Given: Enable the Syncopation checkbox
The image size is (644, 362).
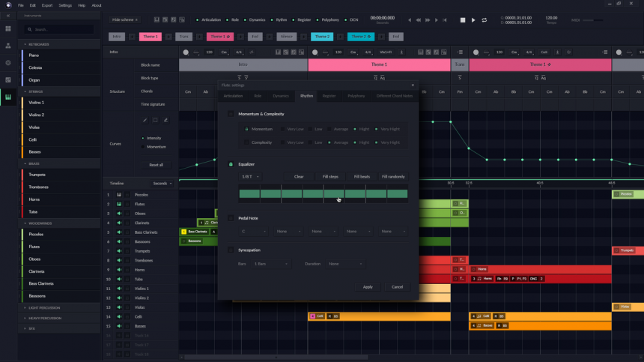Looking at the screenshot, I should 231,250.
